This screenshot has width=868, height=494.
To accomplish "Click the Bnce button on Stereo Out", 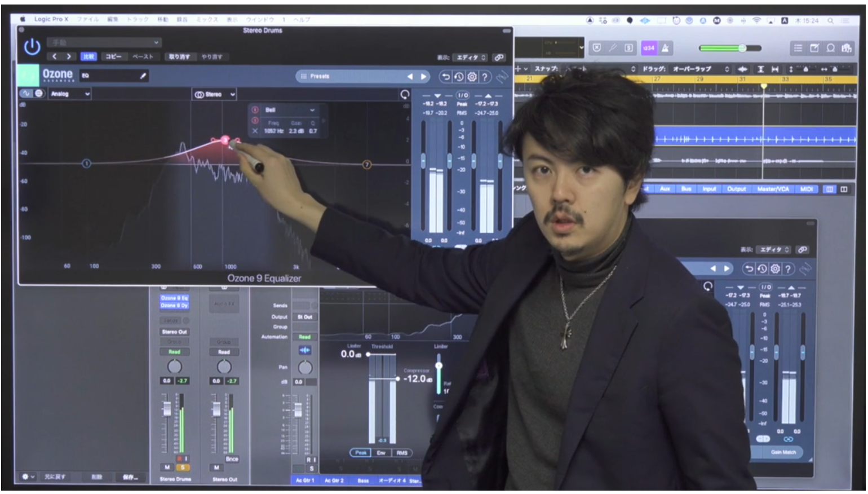I will point(232,459).
